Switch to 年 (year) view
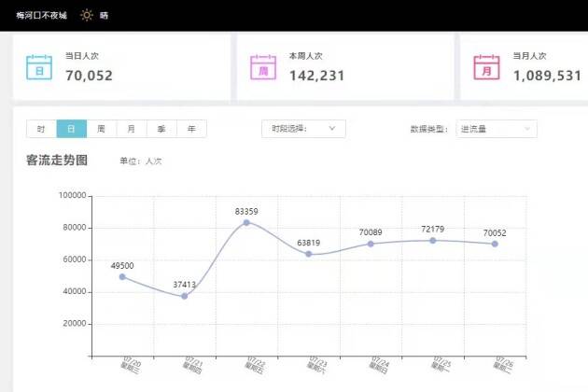Image resolution: width=588 pixels, height=392 pixels. [x=191, y=129]
